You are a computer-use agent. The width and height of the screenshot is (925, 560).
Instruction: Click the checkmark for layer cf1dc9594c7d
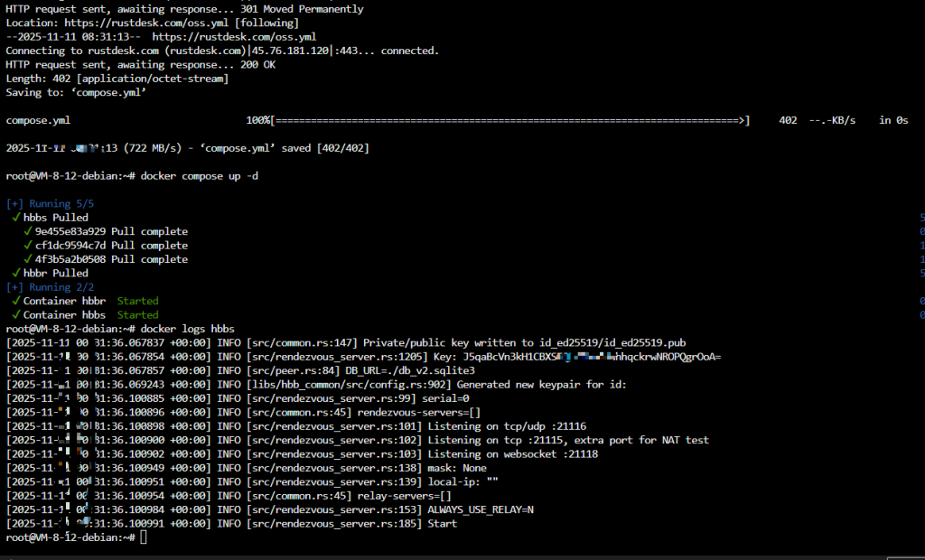pos(28,245)
